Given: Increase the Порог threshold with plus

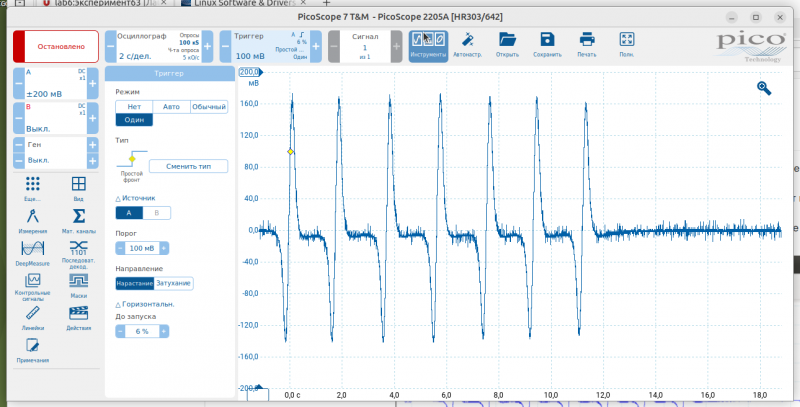Looking at the screenshot, I should pyautogui.click(x=164, y=248).
